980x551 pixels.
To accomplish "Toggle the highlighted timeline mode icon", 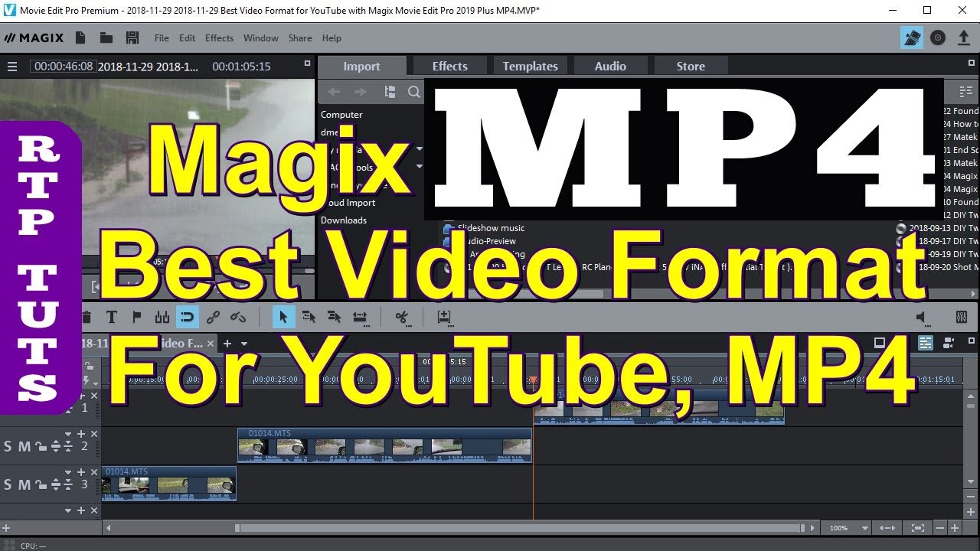I will (926, 343).
